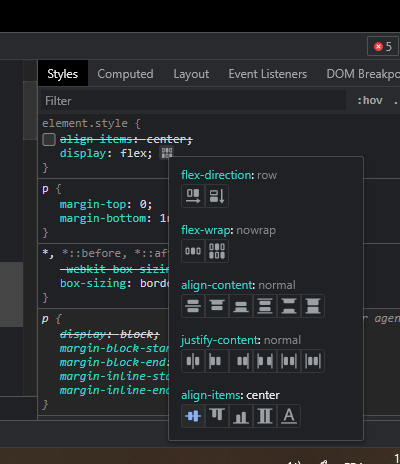Click the margin-inline-start declaration
The image size is (400, 464).
(x=114, y=377)
